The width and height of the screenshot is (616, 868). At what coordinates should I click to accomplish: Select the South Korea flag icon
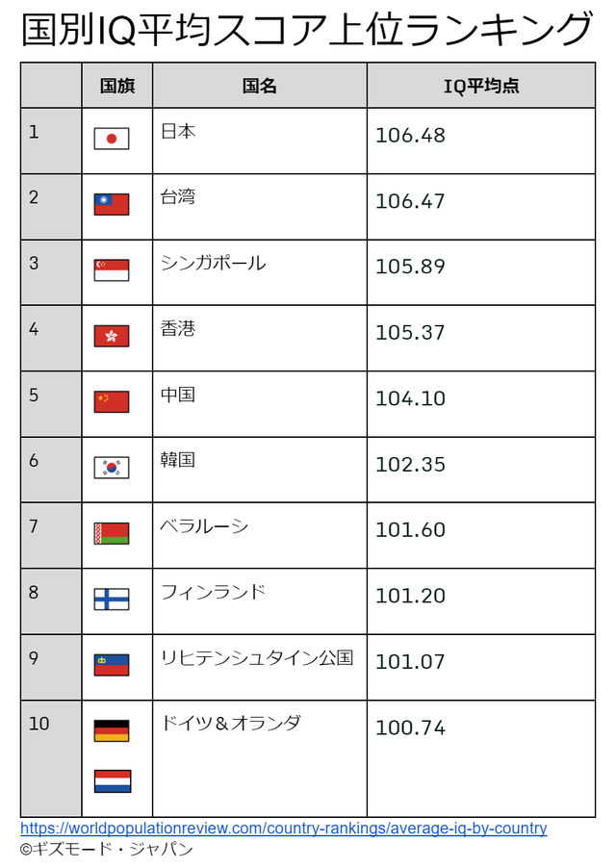pos(111,468)
